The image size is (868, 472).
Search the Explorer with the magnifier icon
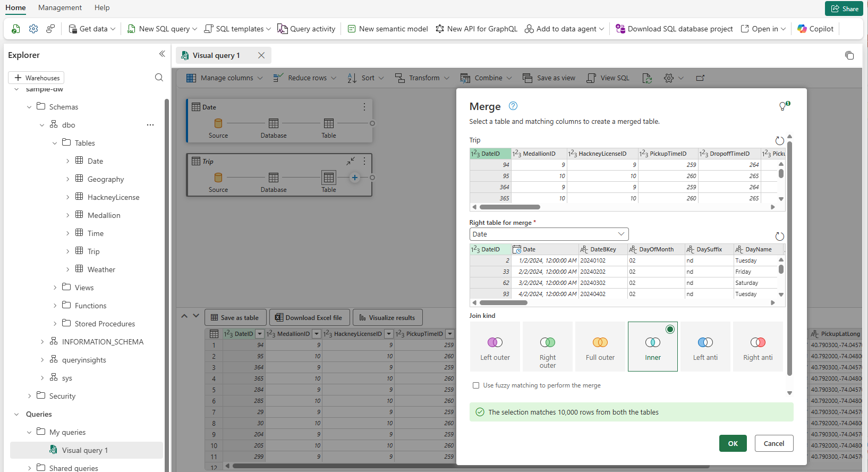point(159,78)
